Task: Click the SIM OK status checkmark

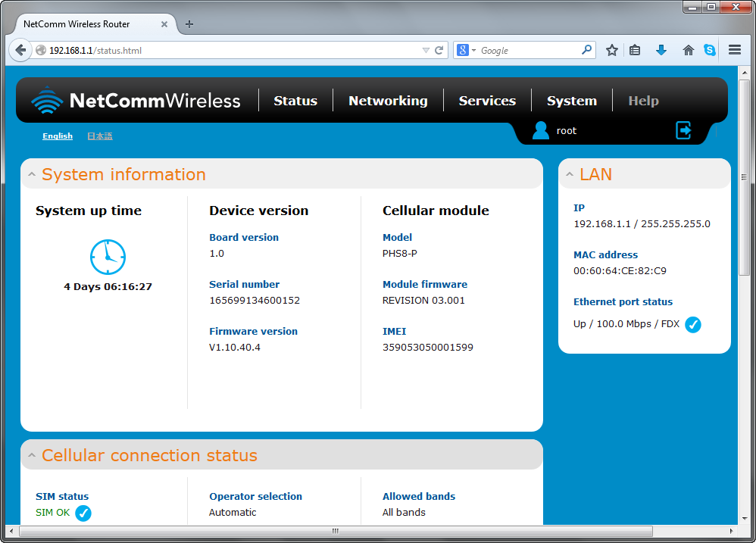Action: coord(83,513)
